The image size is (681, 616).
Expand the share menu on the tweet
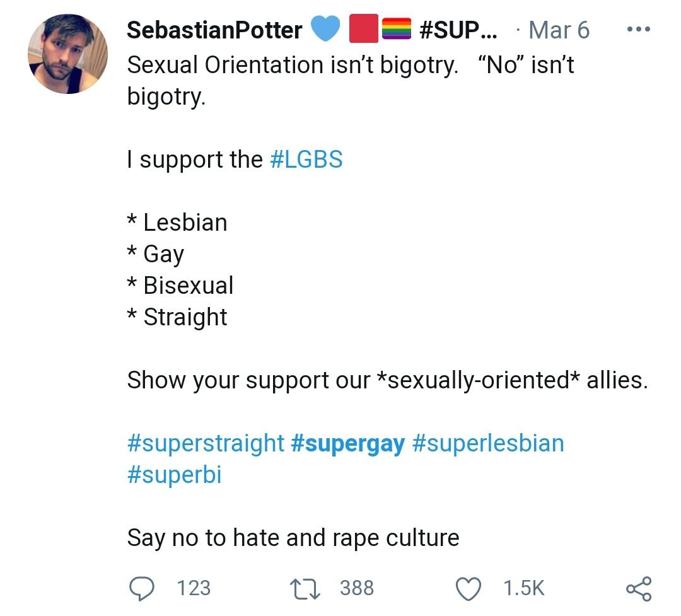click(x=639, y=588)
